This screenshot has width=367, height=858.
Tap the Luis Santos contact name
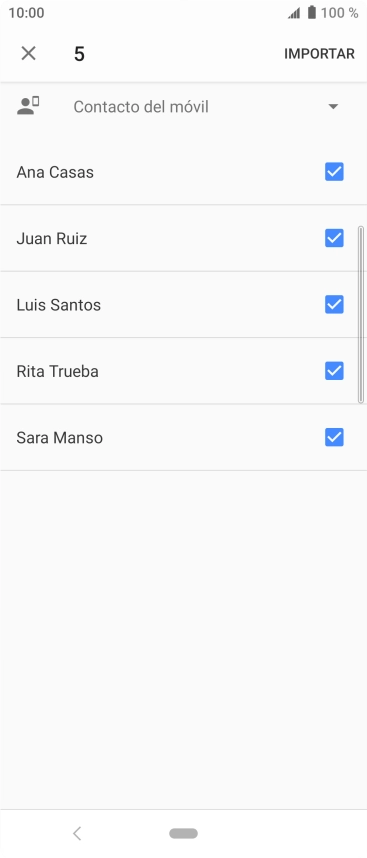[59, 305]
